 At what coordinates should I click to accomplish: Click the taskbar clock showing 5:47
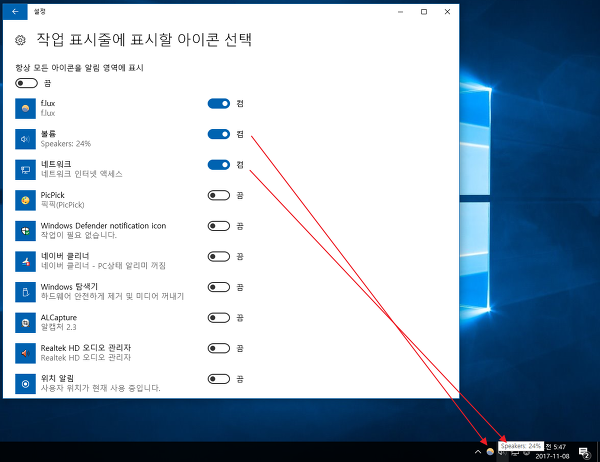[555, 452]
